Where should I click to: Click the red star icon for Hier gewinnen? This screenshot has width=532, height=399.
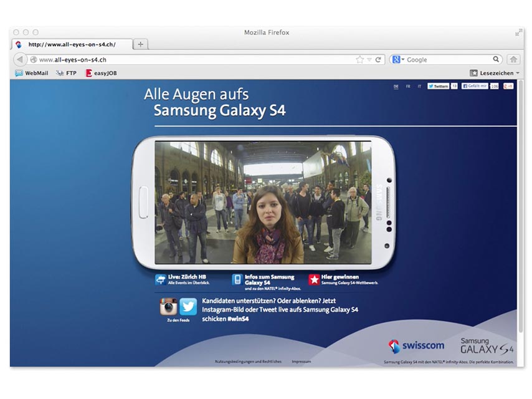pyautogui.click(x=314, y=279)
